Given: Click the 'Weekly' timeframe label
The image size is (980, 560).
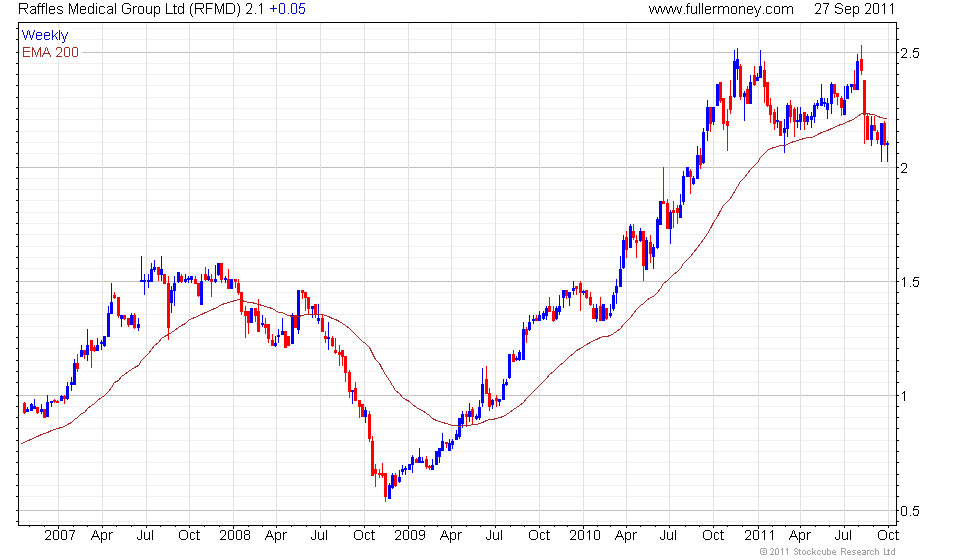Looking at the screenshot, I should (x=44, y=36).
